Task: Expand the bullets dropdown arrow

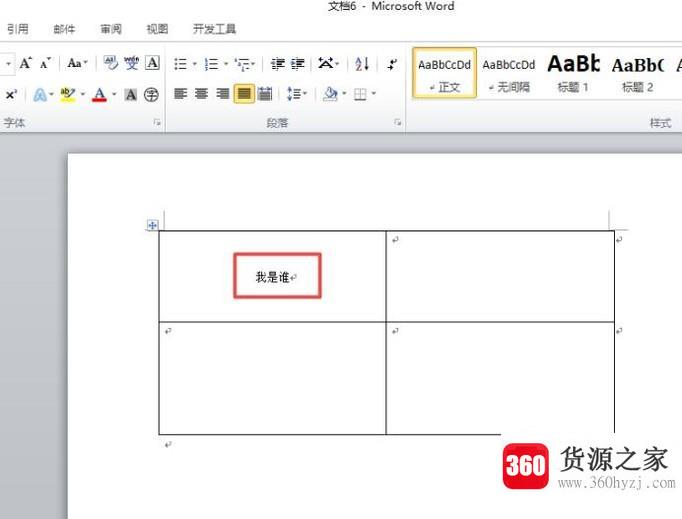Action: tap(194, 64)
